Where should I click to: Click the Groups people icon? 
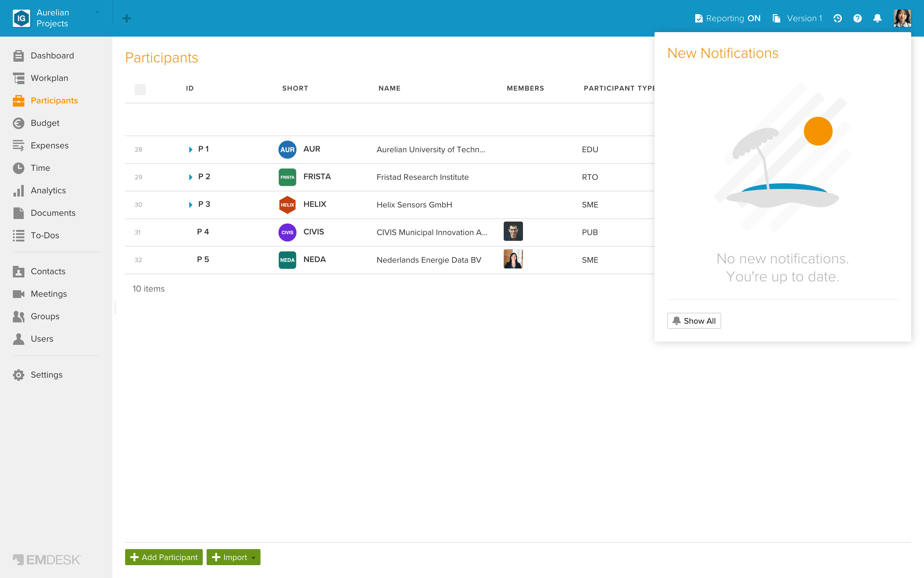pos(18,317)
